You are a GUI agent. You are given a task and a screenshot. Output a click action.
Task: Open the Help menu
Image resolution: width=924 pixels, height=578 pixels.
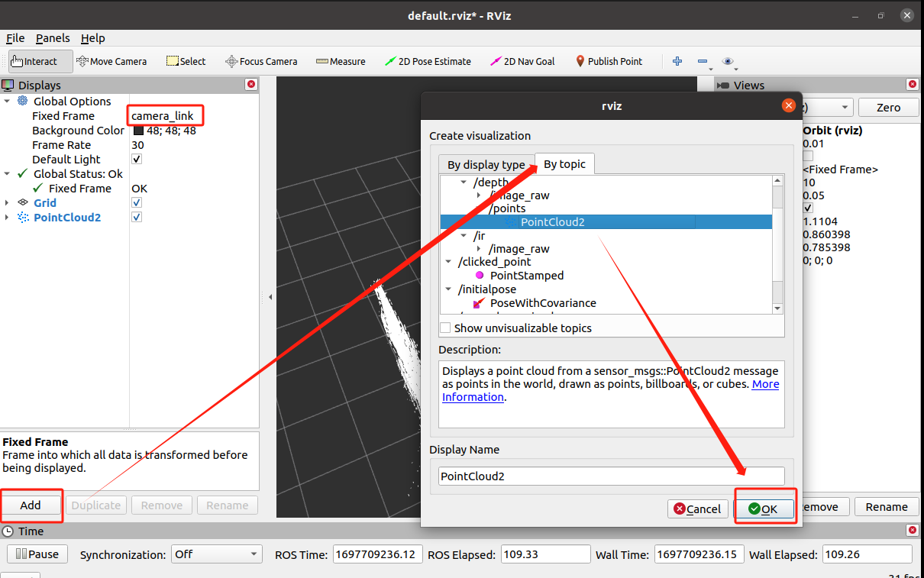click(93, 38)
